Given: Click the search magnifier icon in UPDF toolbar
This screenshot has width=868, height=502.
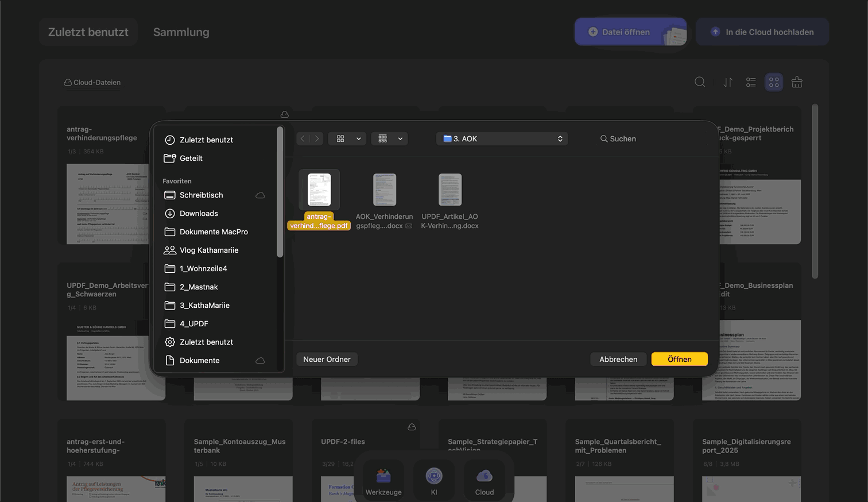Looking at the screenshot, I should 700,82.
